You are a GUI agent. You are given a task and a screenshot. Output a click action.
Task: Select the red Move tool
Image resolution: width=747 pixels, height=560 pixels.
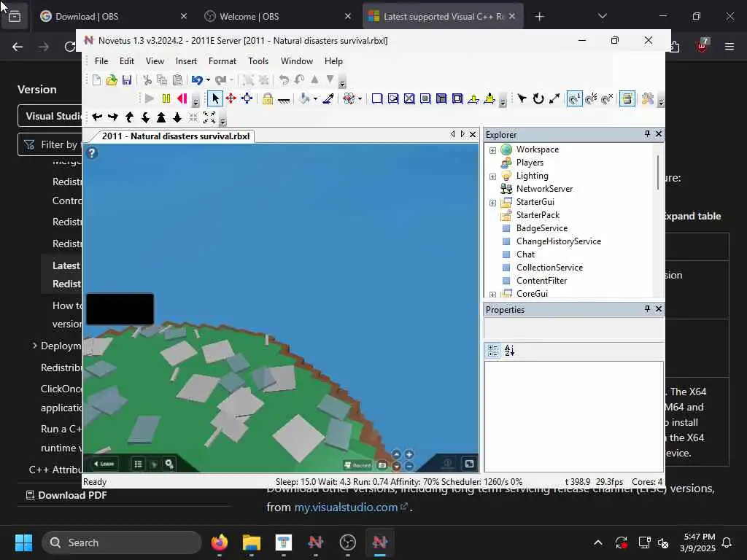coord(231,98)
